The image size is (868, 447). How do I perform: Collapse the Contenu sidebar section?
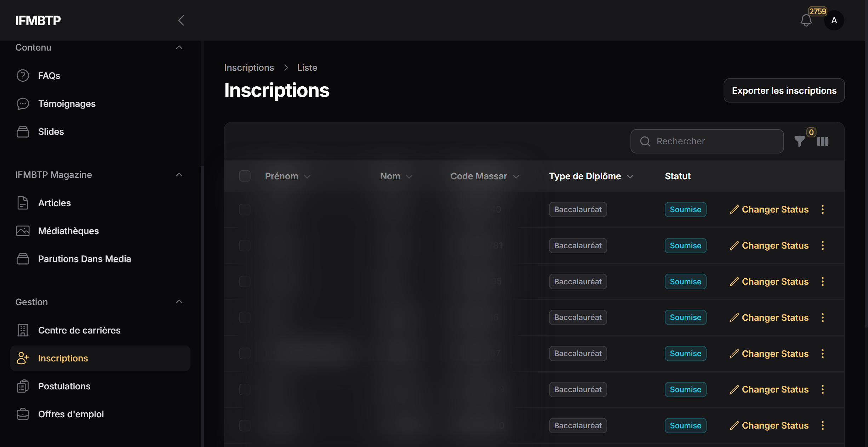pyautogui.click(x=179, y=47)
